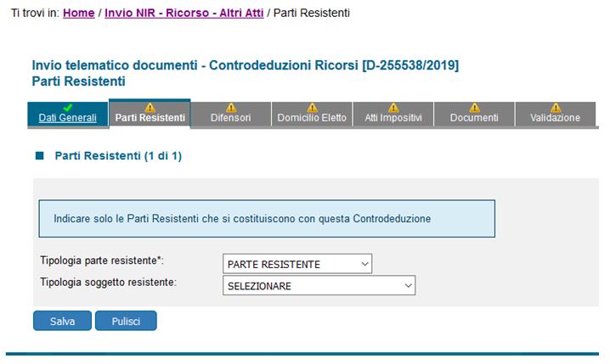Open the Tipologia parte resistente dropdown
This screenshot has height=364, width=610.
297,265
